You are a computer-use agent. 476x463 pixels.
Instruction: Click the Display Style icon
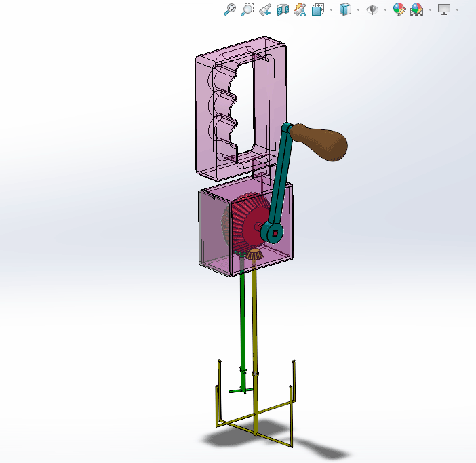click(345, 9)
